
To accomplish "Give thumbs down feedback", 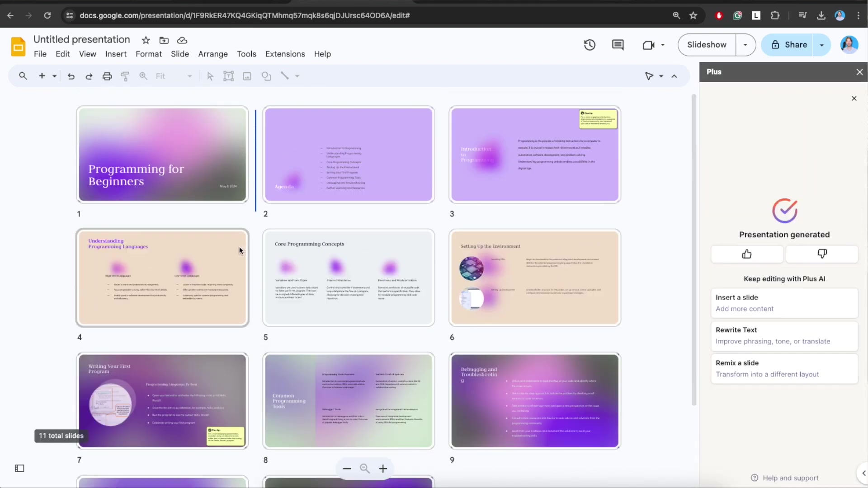I will [822, 254].
